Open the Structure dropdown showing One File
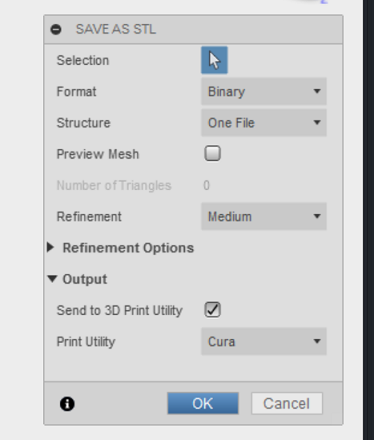The height and width of the screenshot is (440, 374). point(264,123)
